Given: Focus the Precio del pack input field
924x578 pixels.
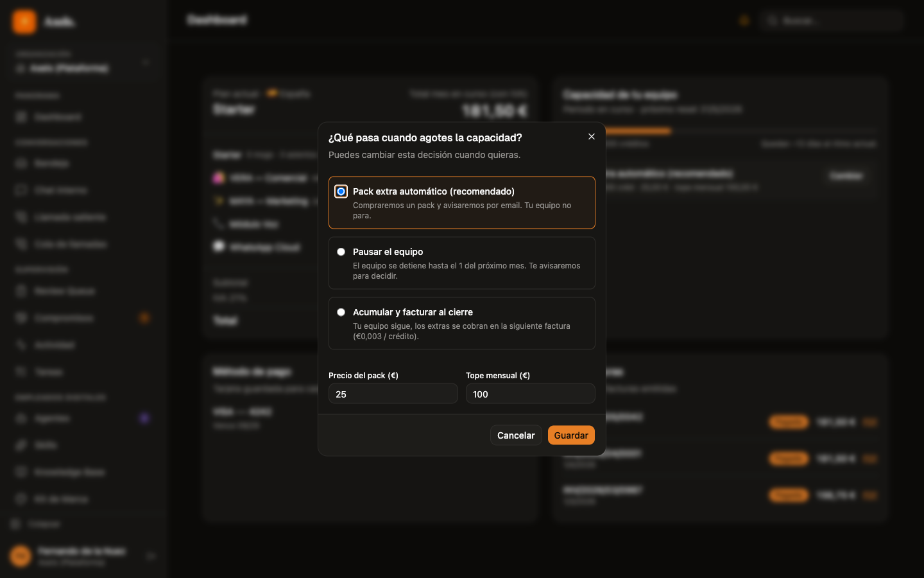Looking at the screenshot, I should 393,394.
